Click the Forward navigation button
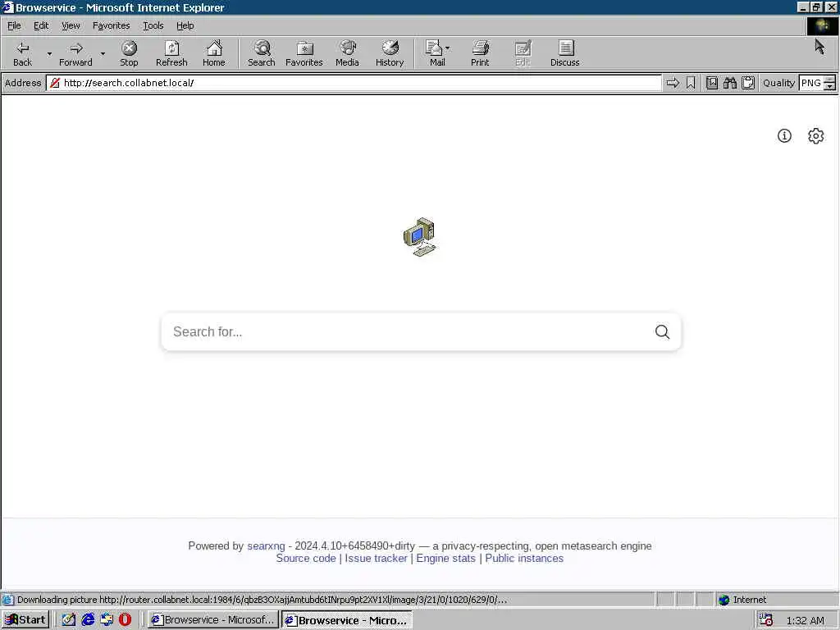 (75, 53)
